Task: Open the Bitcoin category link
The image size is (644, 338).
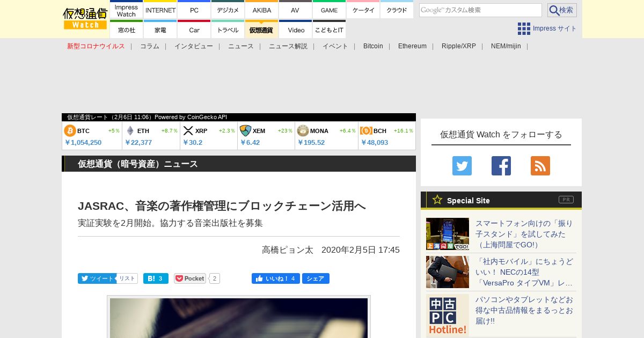Action: coord(373,46)
